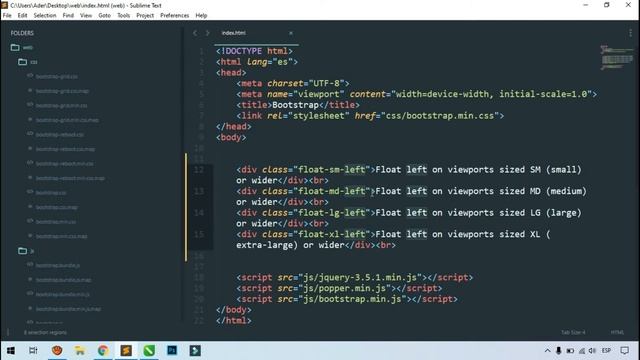The image size is (640, 360).
Task: Open the Edit menu
Action: [22, 16]
